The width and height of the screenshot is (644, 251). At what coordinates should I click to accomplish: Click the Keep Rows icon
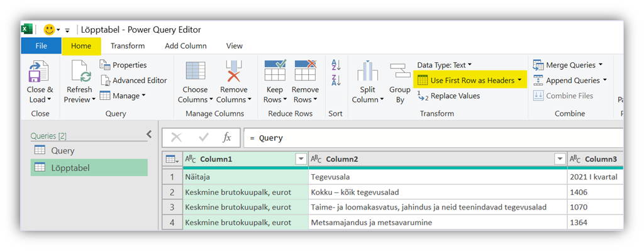pos(275,70)
